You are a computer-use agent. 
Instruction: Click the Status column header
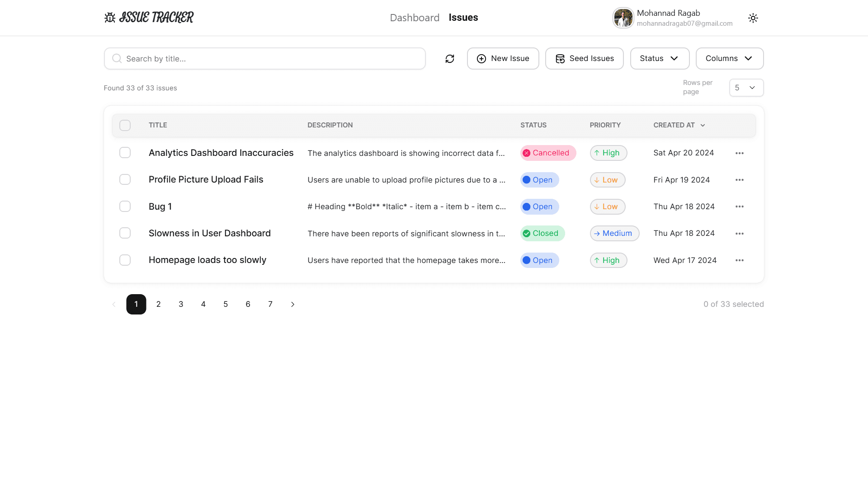click(x=533, y=125)
